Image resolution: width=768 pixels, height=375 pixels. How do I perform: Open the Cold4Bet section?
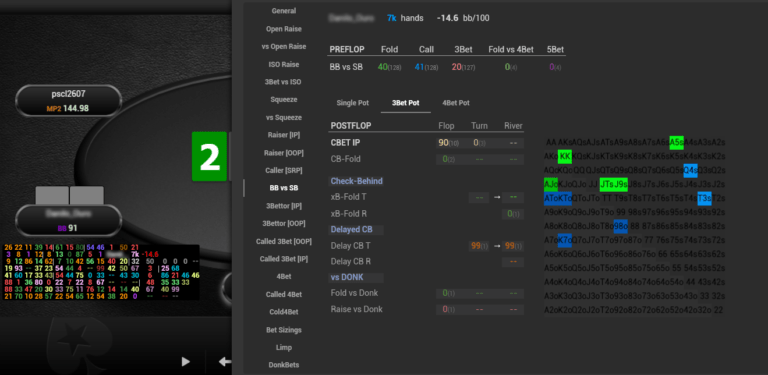point(284,312)
